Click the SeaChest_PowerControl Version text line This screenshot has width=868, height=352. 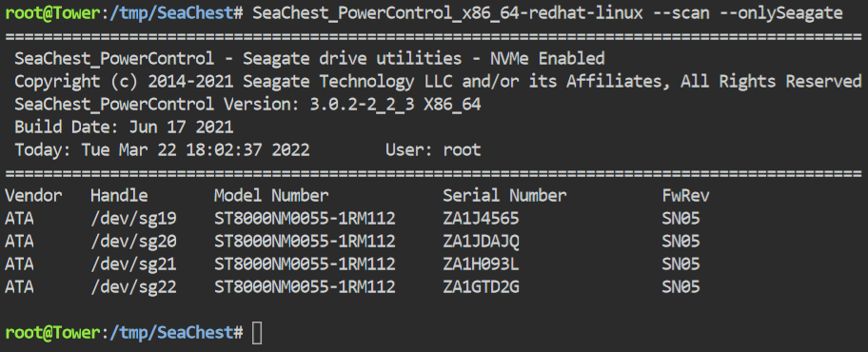[x=247, y=104]
